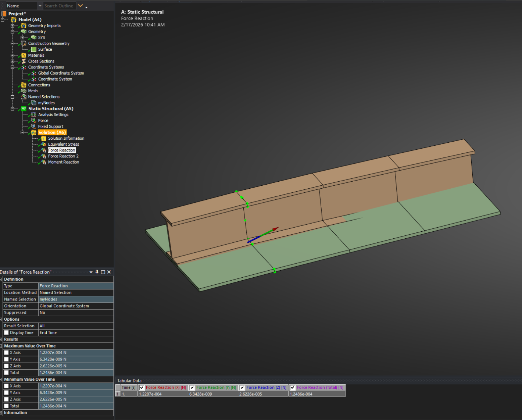This screenshot has width=522, height=420.
Task: Click the Solution Information icon
Action: pyautogui.click(x=43, y=139)
